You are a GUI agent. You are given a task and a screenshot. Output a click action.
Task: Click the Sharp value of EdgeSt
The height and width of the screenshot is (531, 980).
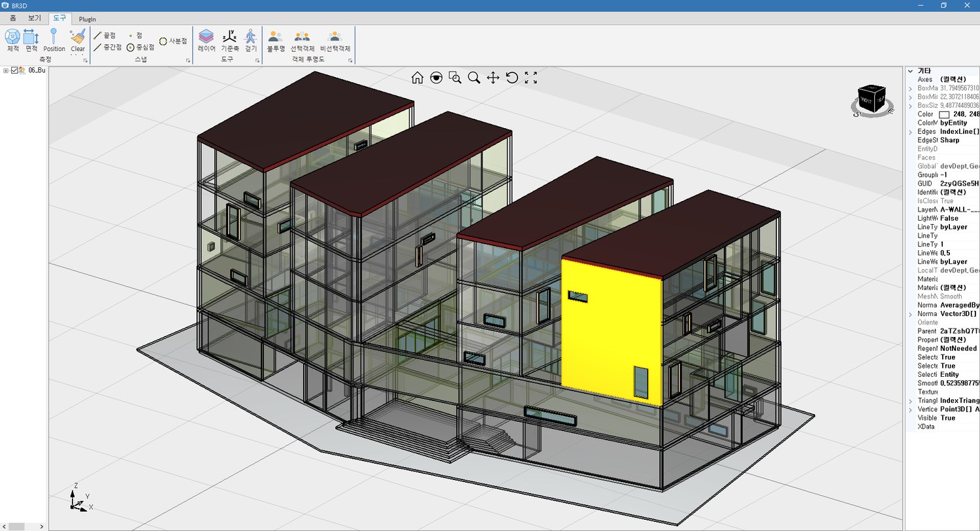[949, 140]
